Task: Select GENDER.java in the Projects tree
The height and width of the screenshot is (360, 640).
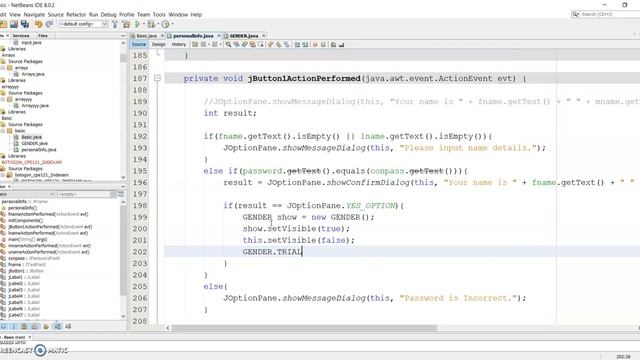Action: coord(34,143)
